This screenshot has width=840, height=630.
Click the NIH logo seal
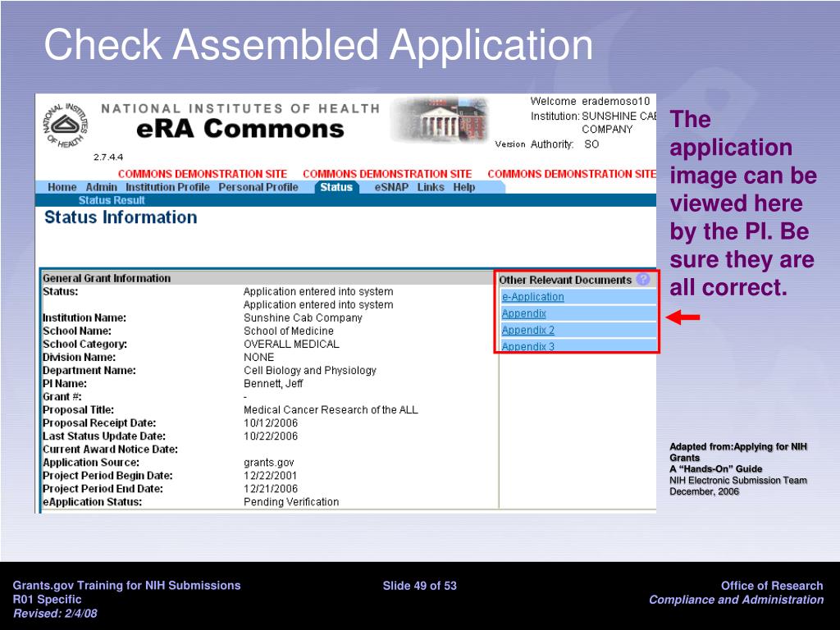coord(66,125)
